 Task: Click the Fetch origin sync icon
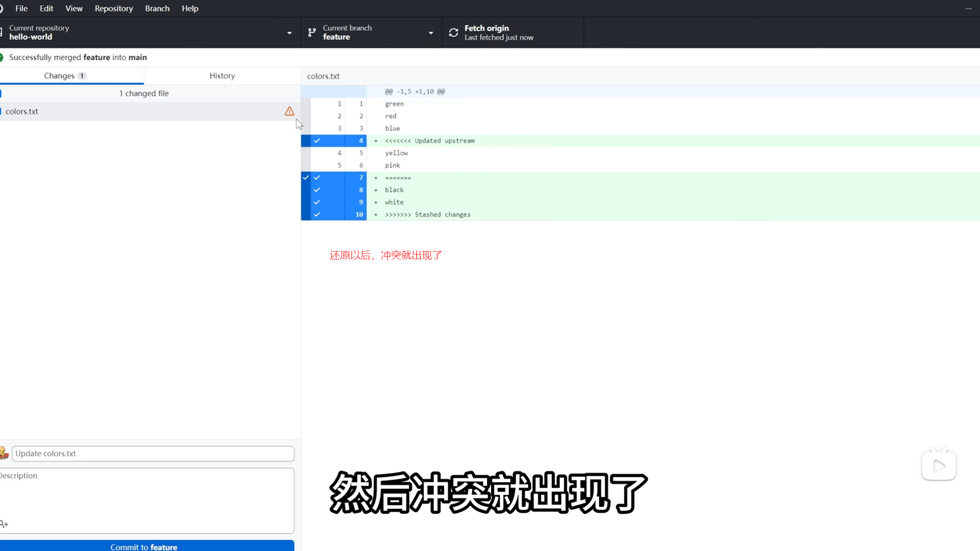pyautogui.click(x=453, y=33)
